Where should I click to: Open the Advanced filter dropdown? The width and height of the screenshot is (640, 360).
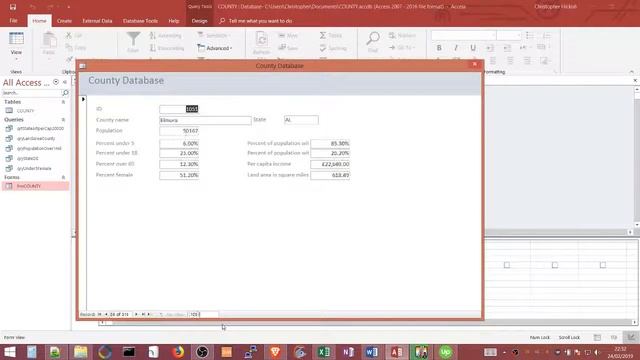point(215,48)
